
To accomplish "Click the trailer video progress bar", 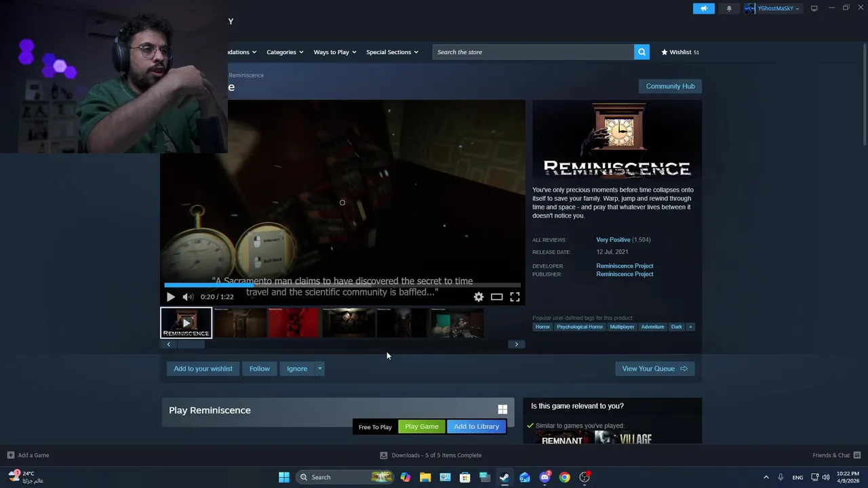I will tap(342, 285).
